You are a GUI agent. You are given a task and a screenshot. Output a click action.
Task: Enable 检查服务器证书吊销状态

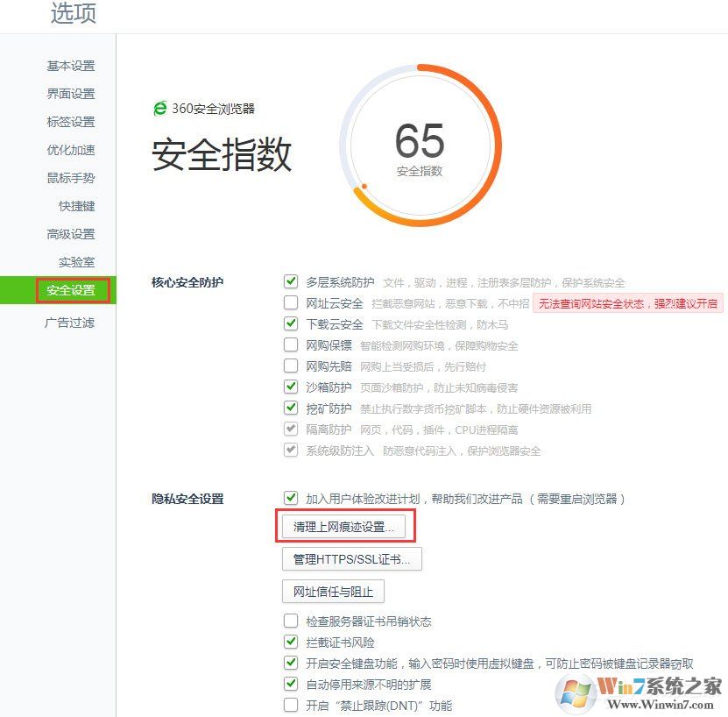290,621
